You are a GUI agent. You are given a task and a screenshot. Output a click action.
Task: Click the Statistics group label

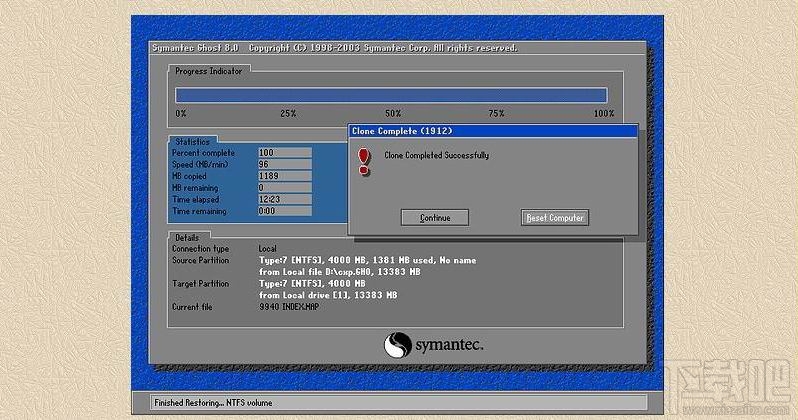(x=192, y=142)
